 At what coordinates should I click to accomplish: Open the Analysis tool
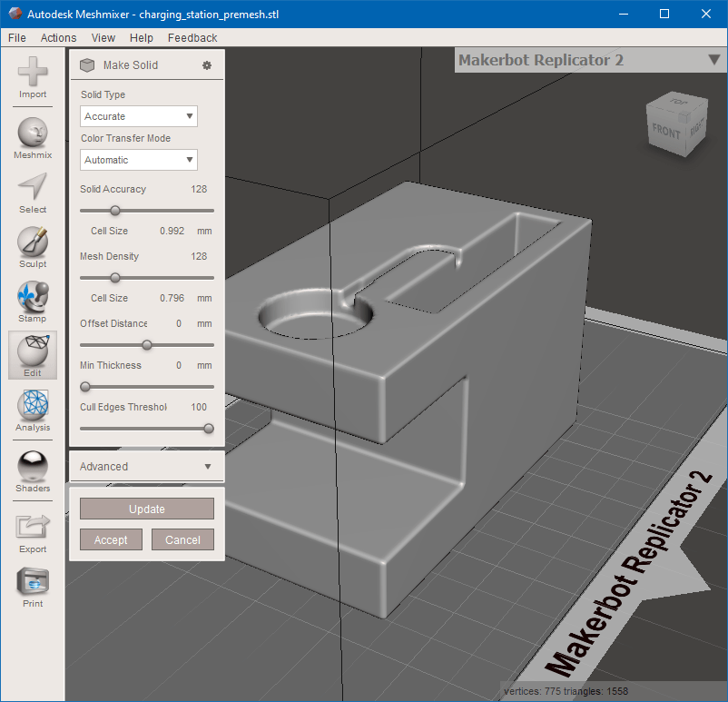pyautogui.click(x=33, y=406)
